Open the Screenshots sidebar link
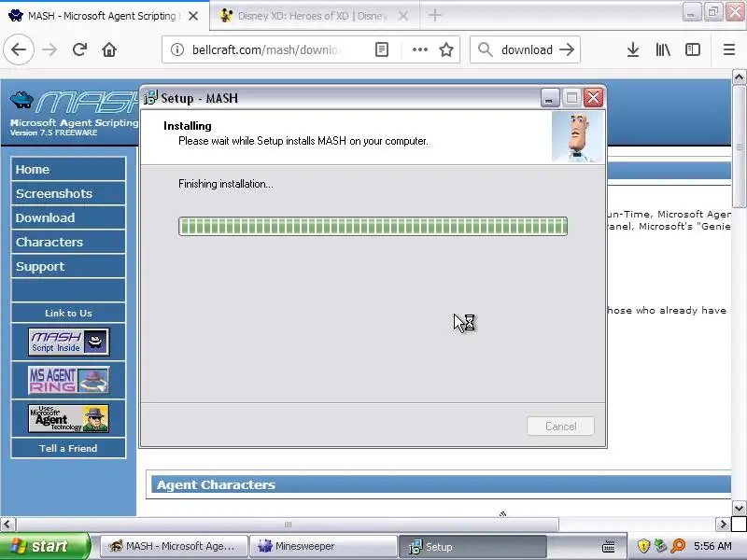Screen dimensions: 747x560 (x=68, y=193)
